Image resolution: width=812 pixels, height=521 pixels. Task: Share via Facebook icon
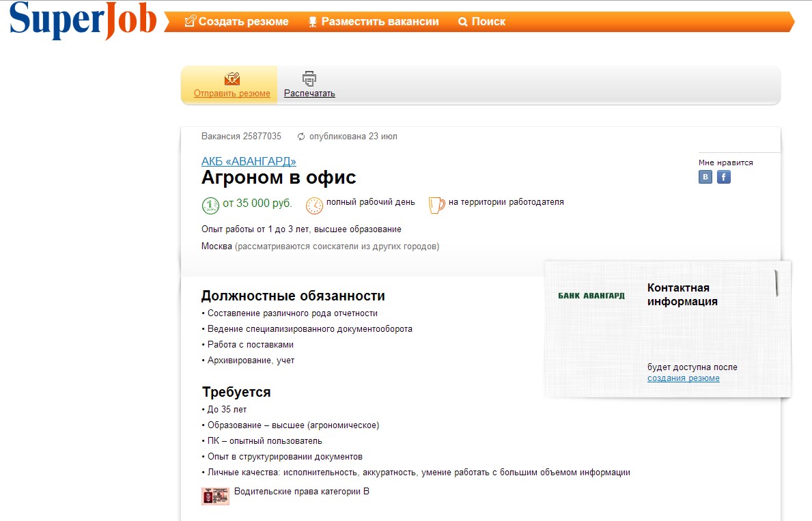[x=724, y=177]
